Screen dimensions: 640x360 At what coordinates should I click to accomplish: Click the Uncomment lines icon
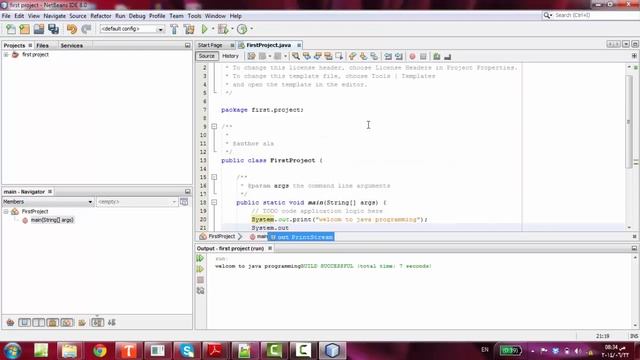click(x=448, y=56)
